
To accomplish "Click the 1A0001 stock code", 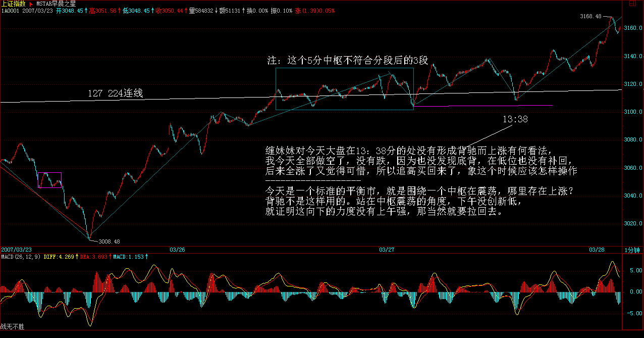I will pyautogui.click(x=9, y=10).
